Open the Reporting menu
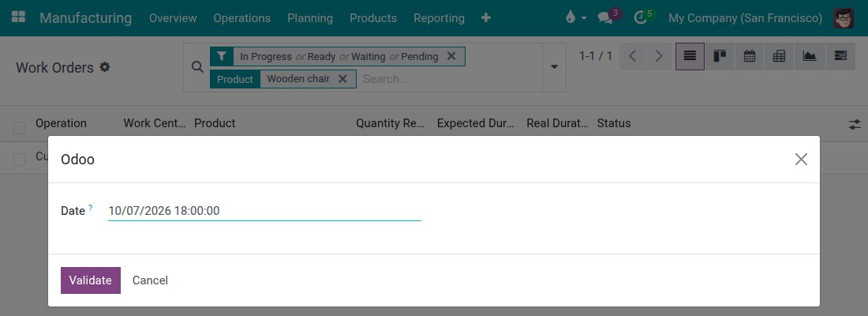This screenshot has width=868, height=316. [439, 17]
